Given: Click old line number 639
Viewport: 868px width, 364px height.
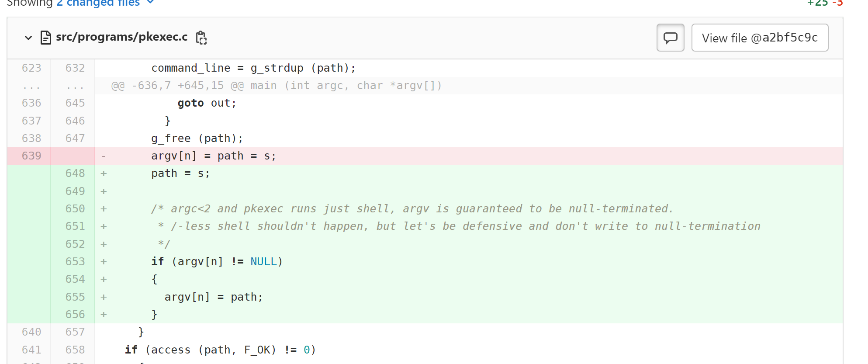Looking at the screenshot, I should 31,156.
